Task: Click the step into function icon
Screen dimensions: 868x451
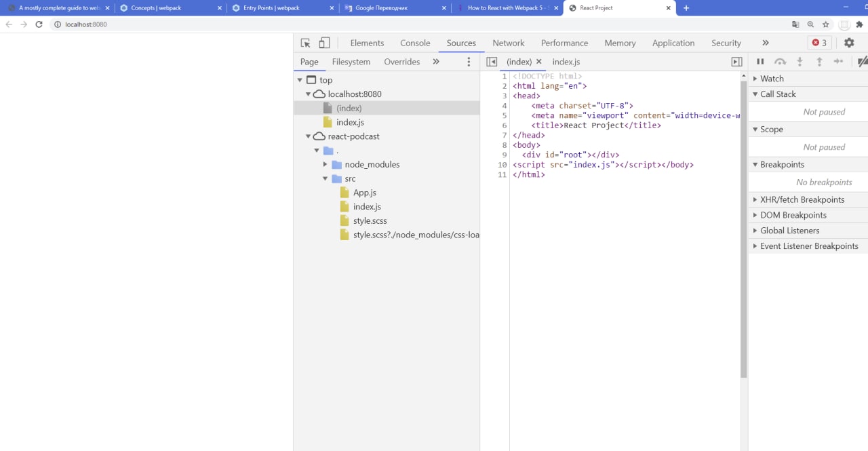Action: click(800, 62)
